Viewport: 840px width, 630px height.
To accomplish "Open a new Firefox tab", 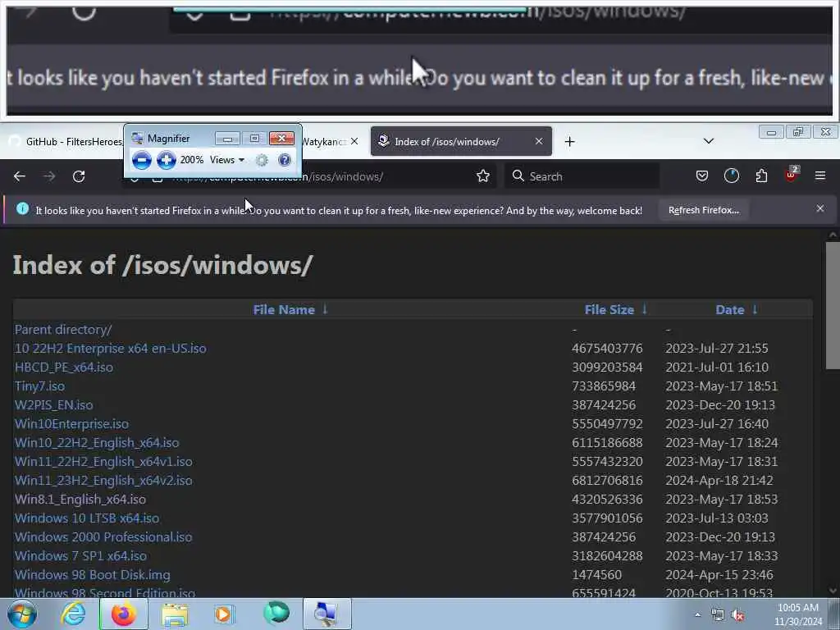I will point(569,141).
